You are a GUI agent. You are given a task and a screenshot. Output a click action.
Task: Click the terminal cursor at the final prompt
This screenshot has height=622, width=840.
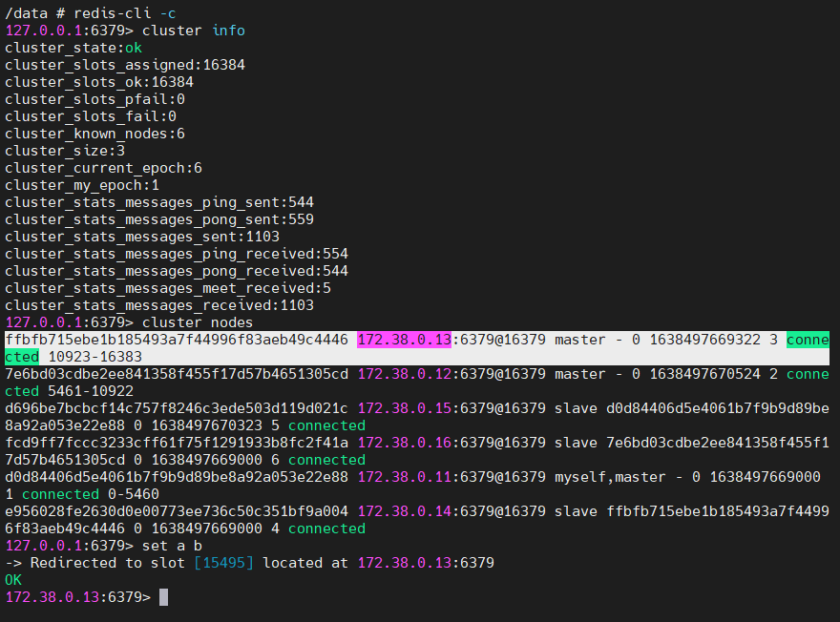tap(163, 597)
